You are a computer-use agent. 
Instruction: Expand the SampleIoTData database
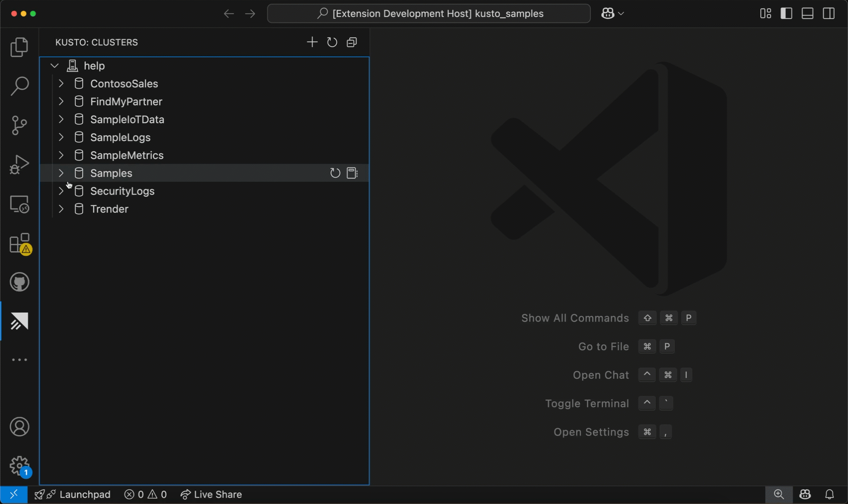point(61,120)
